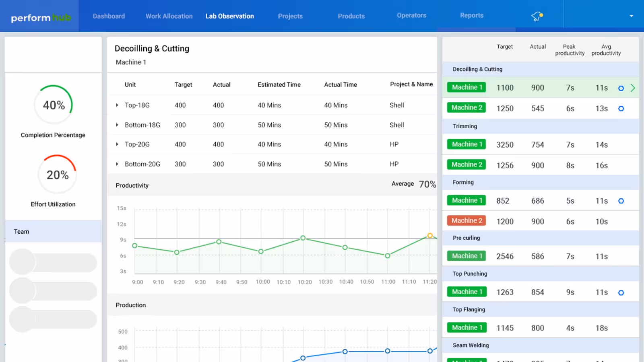Select Forming Machine 1 badge
Viewport: 644px width, 362px height.
467,200
